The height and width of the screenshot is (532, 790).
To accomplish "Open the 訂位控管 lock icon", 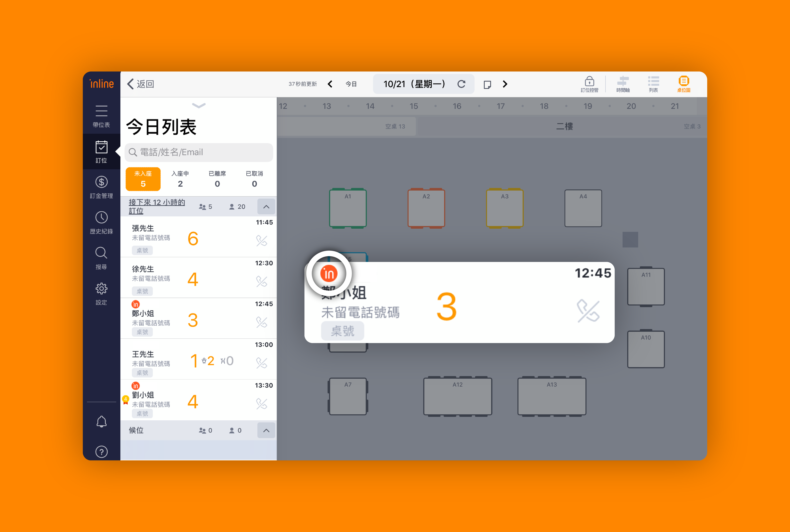I will (x=589, y=81).
